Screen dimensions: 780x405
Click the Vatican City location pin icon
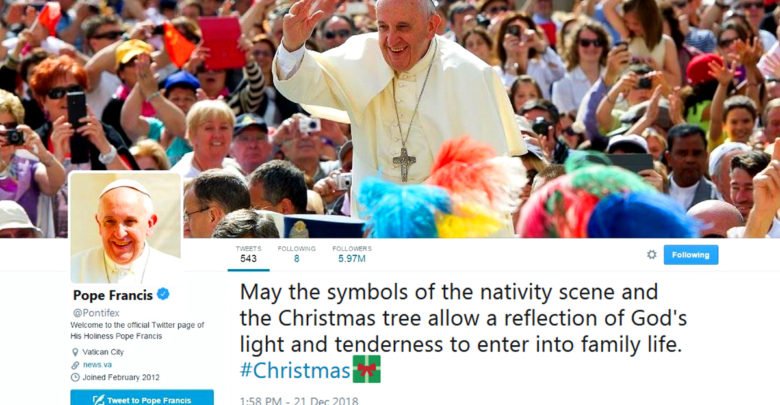point(75,352)
